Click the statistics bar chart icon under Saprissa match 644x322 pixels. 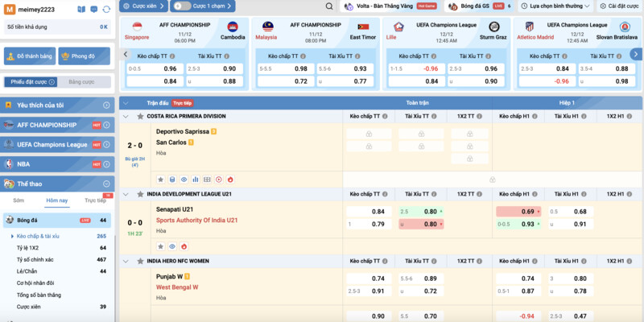(196, 180)
